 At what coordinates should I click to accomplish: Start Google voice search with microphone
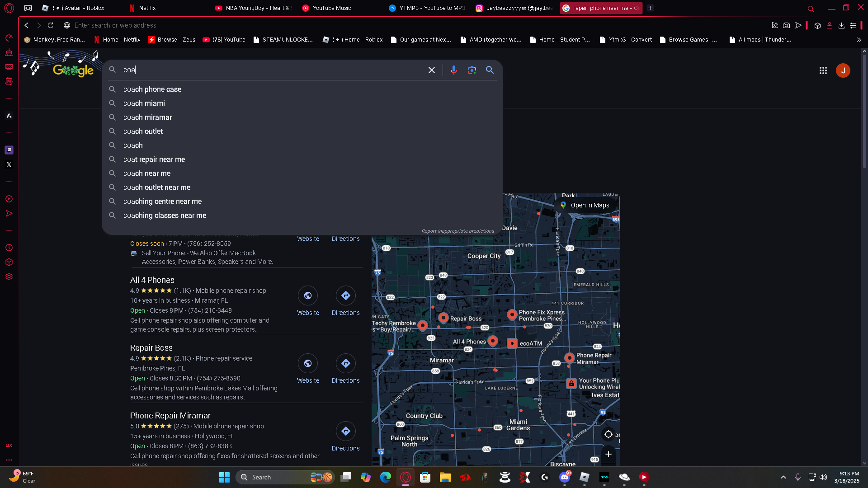pyautogui.click(x=454, y=70)
